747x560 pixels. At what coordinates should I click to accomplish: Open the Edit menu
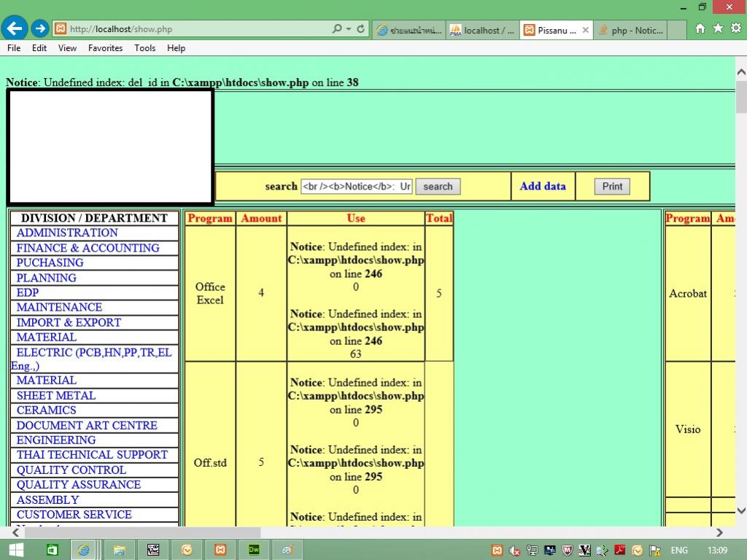39,48
